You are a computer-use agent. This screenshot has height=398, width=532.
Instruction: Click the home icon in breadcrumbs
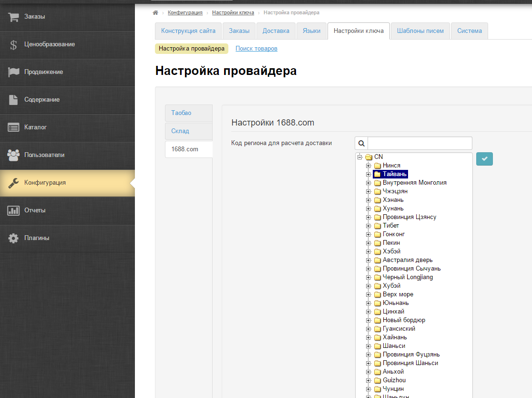point(155,12)
